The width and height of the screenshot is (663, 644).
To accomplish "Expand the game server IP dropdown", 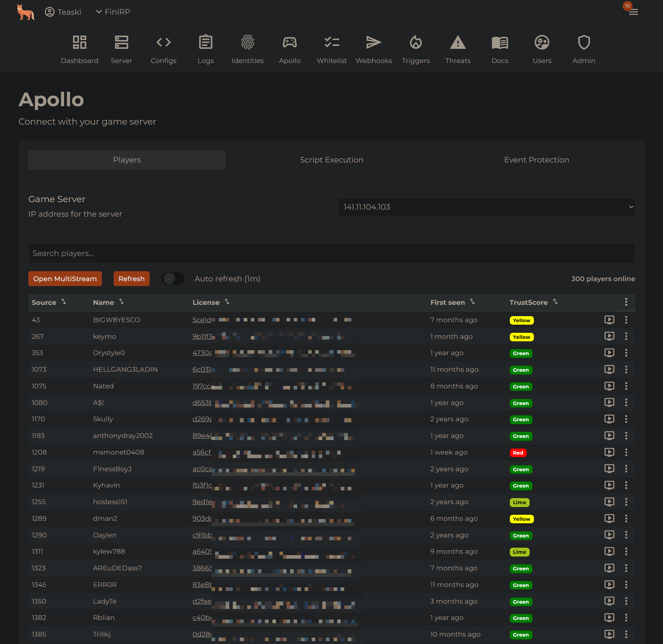I will pyautogui.click(x=486, y=207).
